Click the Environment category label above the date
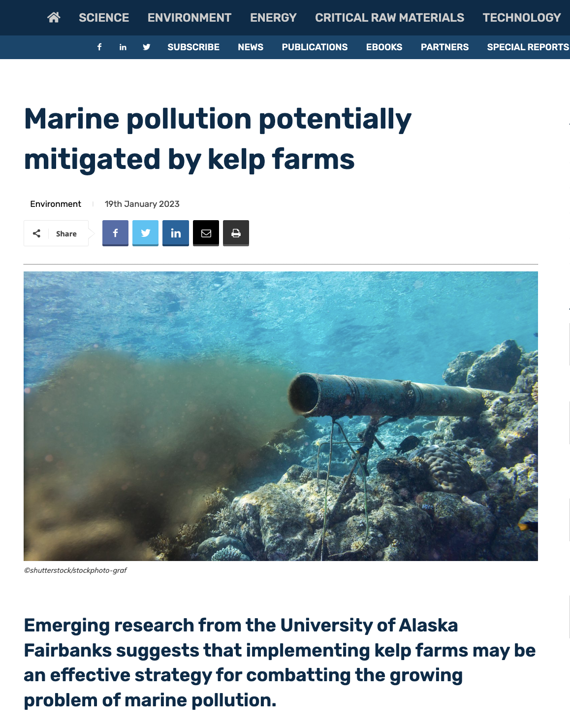Image resolution: width=570 pixels, height=728 pixels. point(56,204)
